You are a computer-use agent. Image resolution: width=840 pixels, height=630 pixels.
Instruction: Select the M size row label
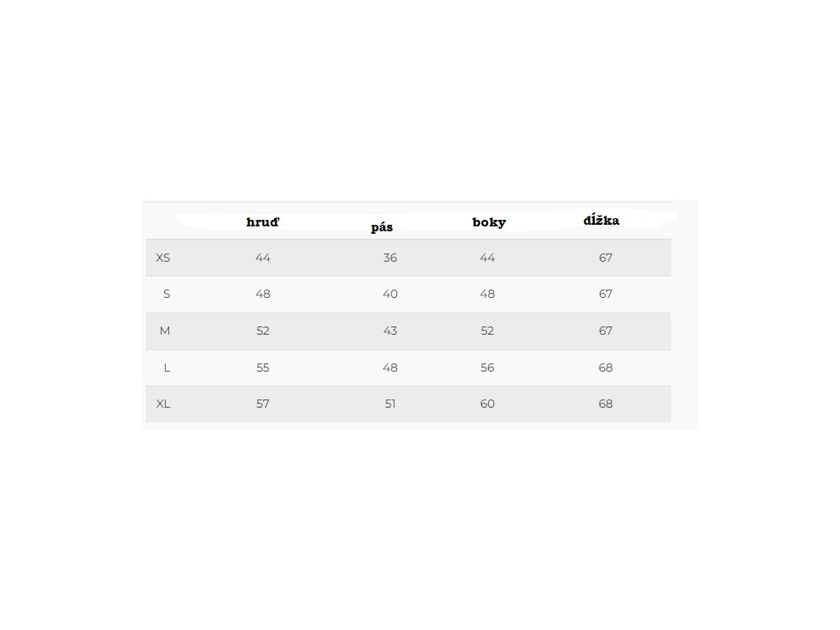(x=165, y=331)
